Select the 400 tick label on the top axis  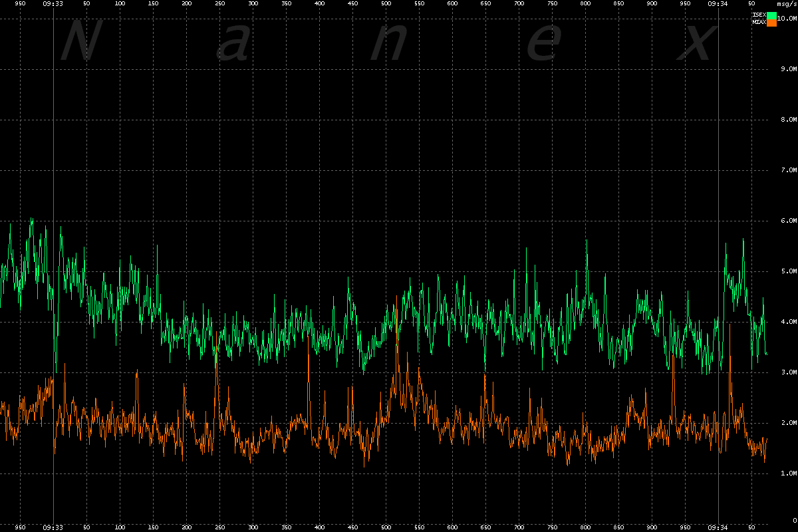coord(319,4)
